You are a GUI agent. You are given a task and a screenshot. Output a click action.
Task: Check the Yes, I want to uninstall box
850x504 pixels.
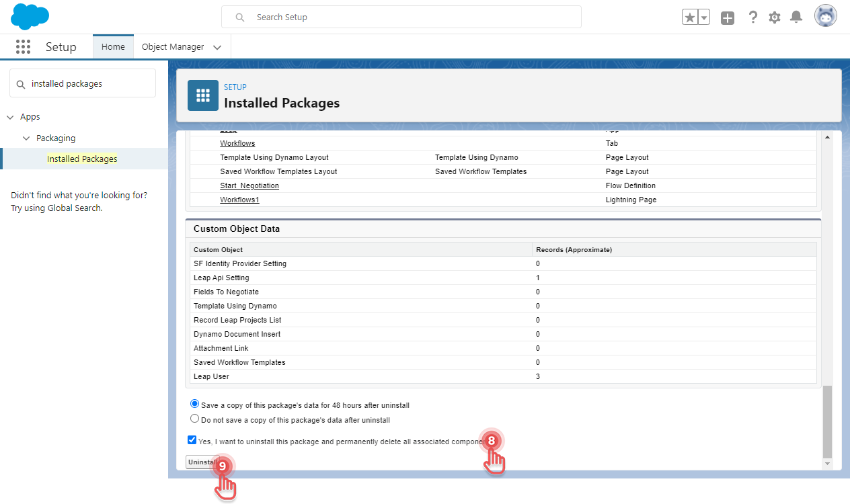point(192,439)
